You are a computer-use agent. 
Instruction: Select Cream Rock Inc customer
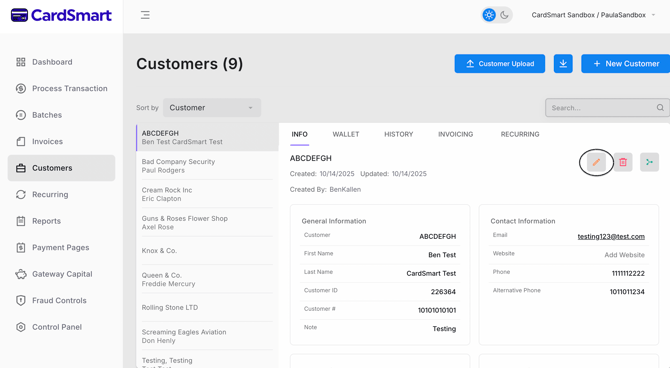pos(207,194)
